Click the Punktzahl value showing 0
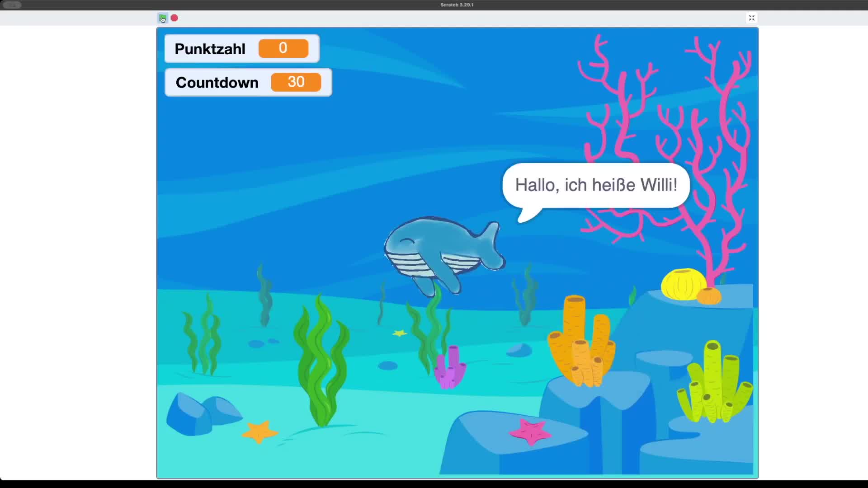Image resolution: width=868 pixels, height=488 pixels. coord(283,48)
